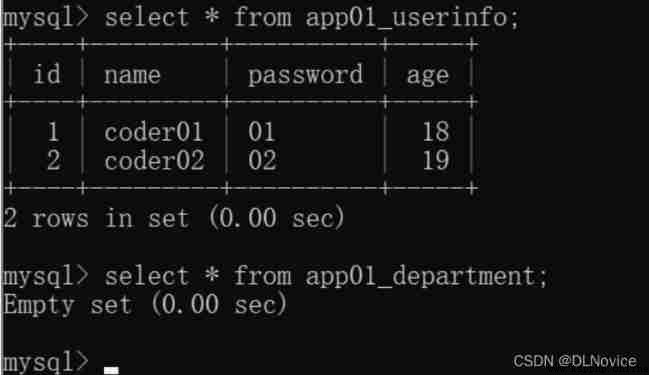This screenshot has height=375, width=649.
Task: Click the 'Empty set (0.00 sec)' message
Action: point(145,305)
